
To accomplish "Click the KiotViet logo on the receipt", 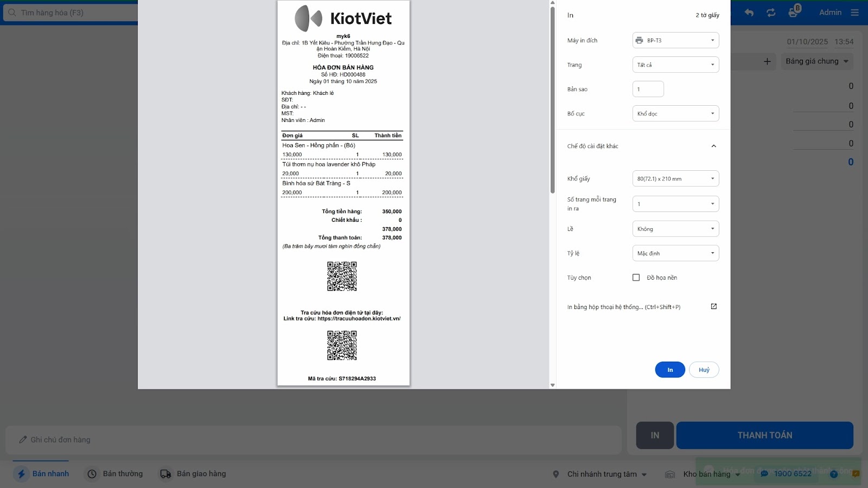I will tap(343, 18).
